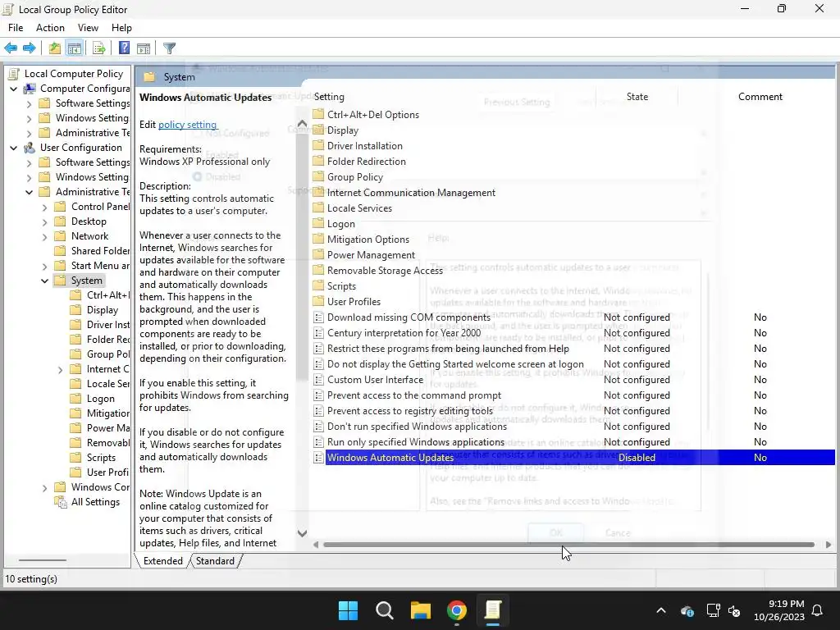
Task: Open the notification bell in the tray
Action: tap(818, 610)
